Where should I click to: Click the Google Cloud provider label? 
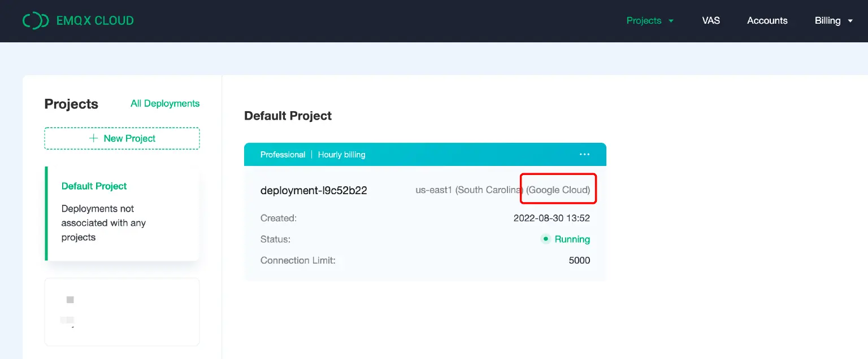(558, 190)
